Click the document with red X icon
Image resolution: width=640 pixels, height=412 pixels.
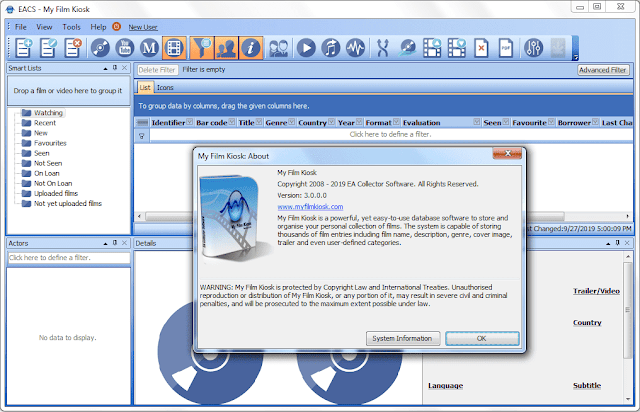coord(481,48)
